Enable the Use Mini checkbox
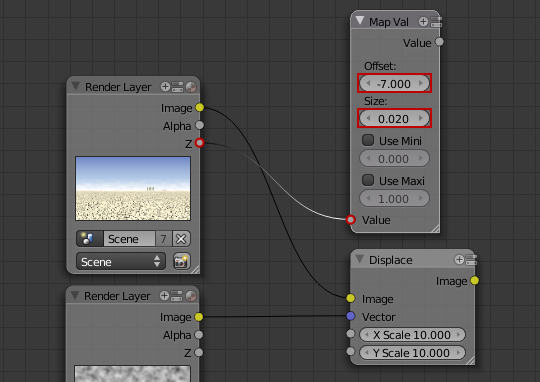 [x=368, y=140]
